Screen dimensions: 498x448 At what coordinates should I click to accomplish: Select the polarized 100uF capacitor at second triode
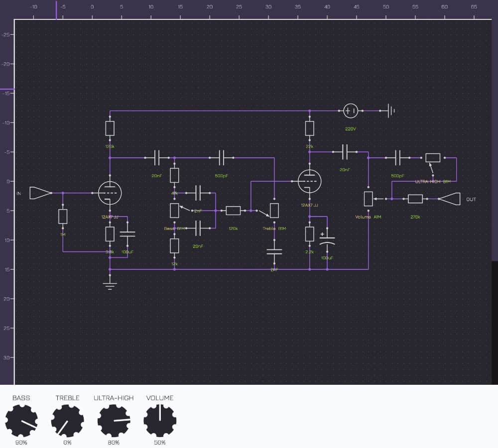(x=327, y=240)
